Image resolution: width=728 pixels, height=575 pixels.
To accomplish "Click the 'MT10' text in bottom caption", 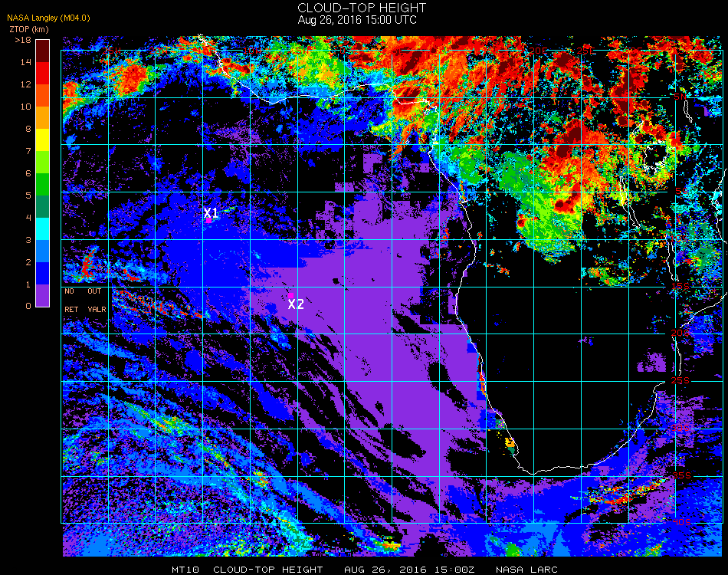I will click(185, 570).
